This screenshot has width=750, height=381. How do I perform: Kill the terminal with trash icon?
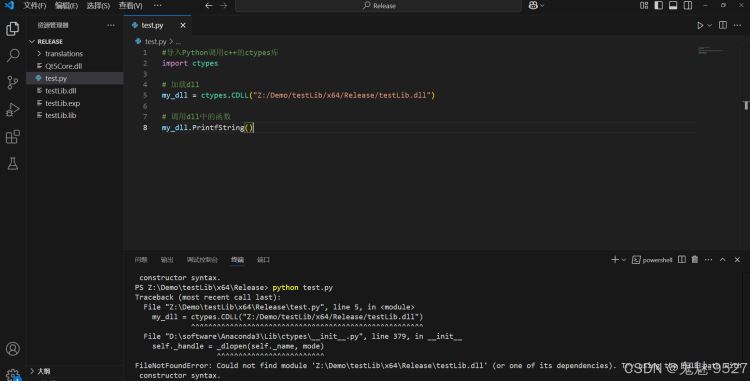click(695, 260)
